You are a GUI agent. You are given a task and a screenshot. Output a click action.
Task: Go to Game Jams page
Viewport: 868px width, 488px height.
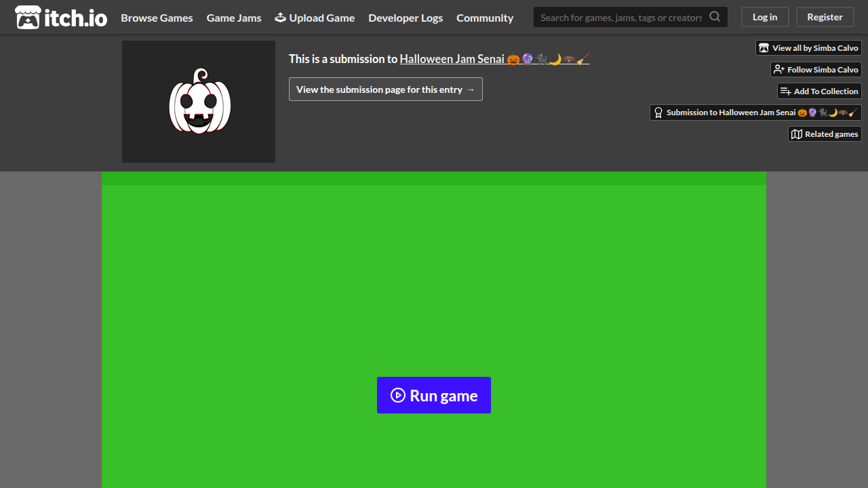tap(234, 18)
